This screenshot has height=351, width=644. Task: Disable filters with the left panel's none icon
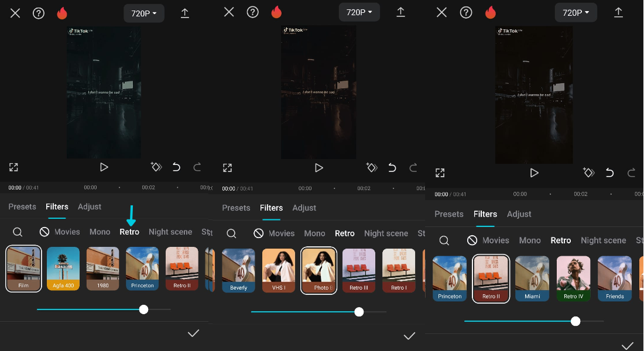[44, 232]
